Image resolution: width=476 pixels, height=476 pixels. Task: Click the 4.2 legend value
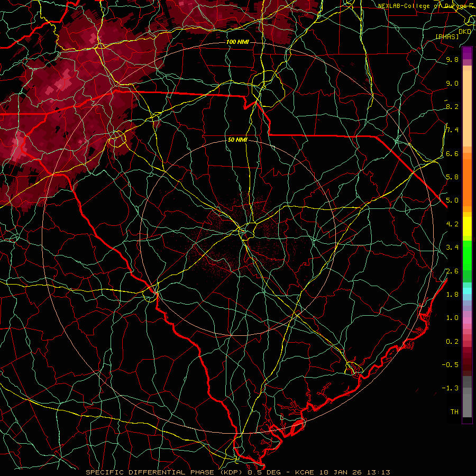coord(452,224)
